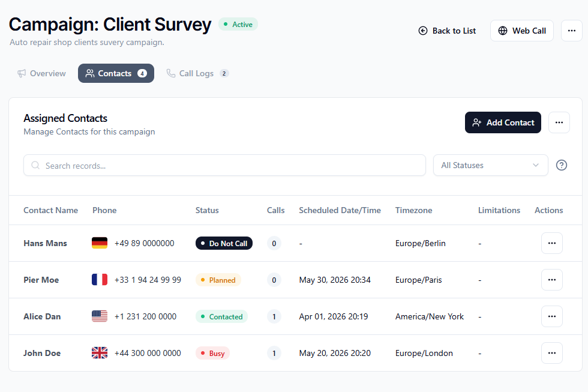Click the Scheduled Date/Time column header

(340, 211)
